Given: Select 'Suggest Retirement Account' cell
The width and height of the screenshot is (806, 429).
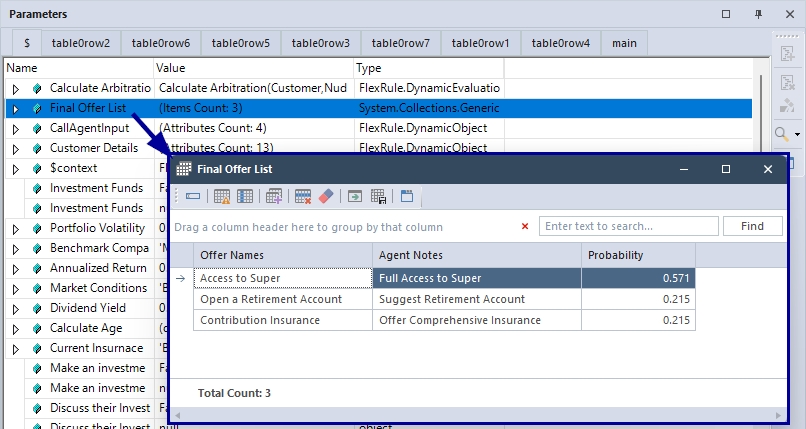Looking at the screenshot, I should 477,299.
